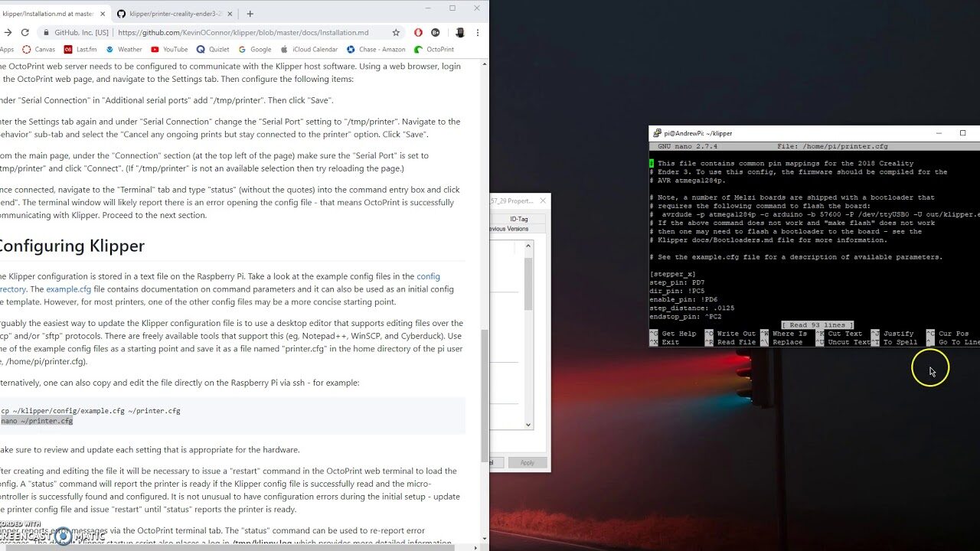Click the Properties list scroll up arrow
This screenshot has height=551, width=980.
click(528, 246)
